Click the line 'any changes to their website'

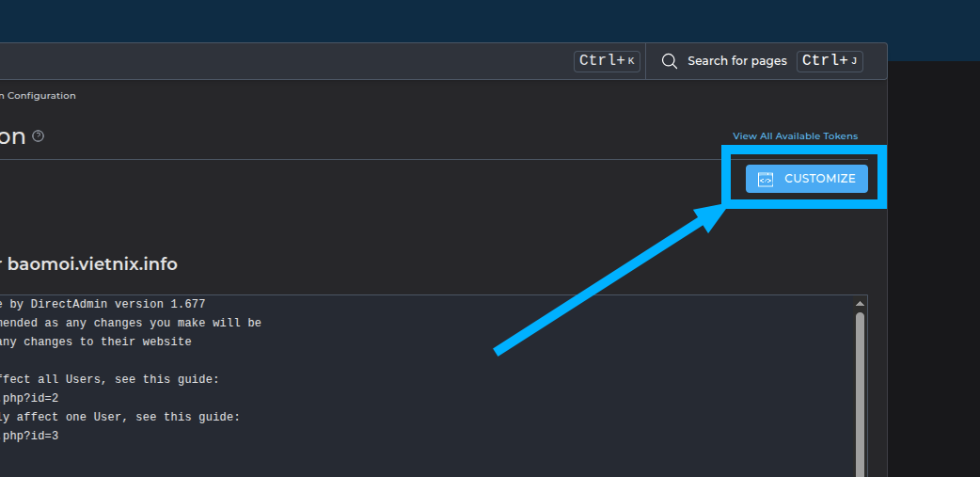(x=96, y=342)
